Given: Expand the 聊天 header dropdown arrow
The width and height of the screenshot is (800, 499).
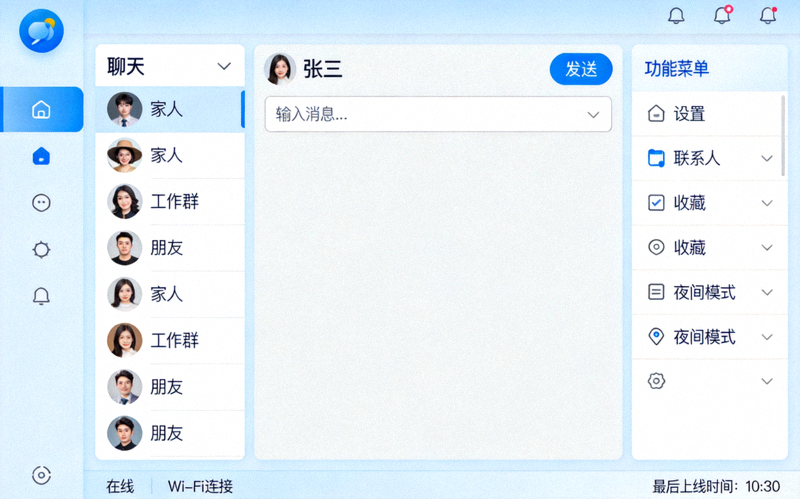Looking at the screenshot, I should [224, 66].
